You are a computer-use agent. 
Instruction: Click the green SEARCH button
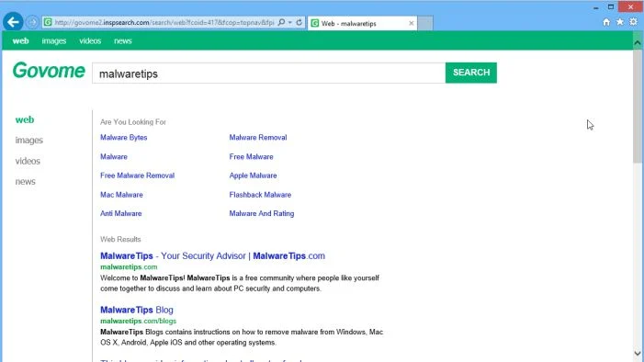point(471,73)
